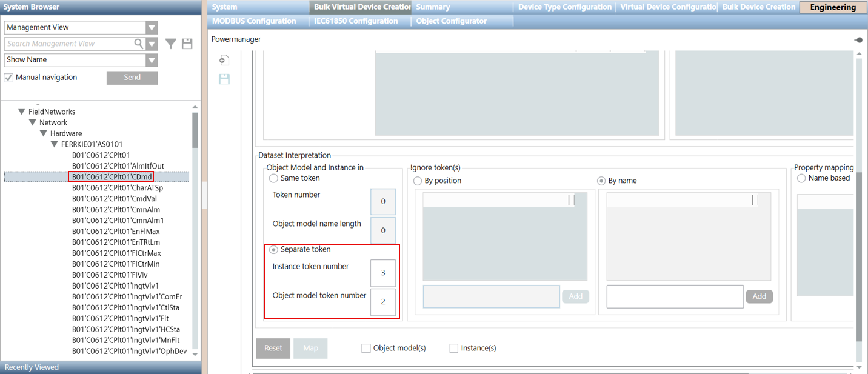Click the search magnifier icon

pos(139,44)
